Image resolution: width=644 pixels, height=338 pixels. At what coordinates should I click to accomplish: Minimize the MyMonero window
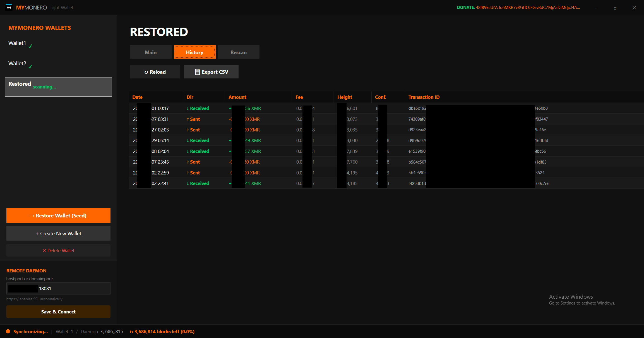pos(596,8)
